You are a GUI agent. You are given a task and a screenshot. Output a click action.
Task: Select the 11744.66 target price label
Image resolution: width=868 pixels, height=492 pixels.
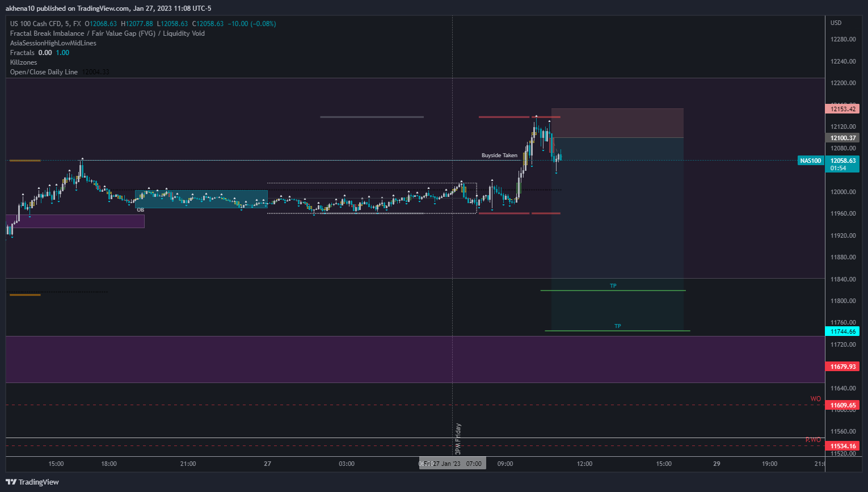point(842,331)
